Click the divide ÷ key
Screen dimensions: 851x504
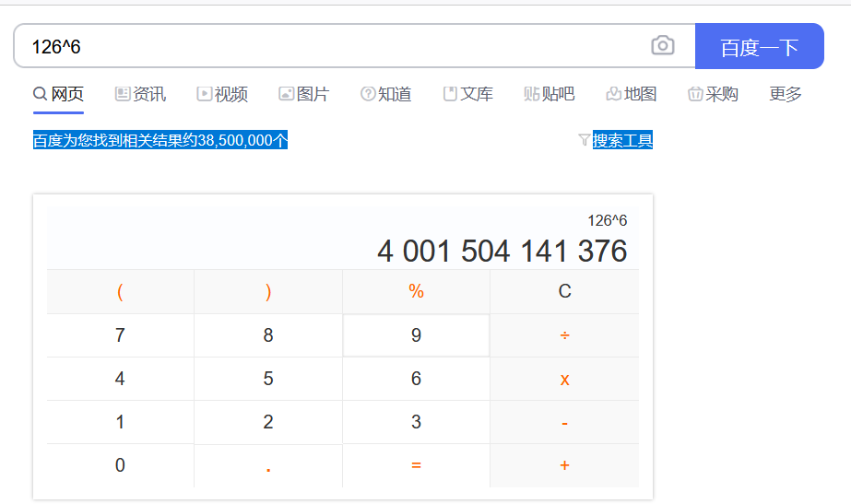(564, 335)
